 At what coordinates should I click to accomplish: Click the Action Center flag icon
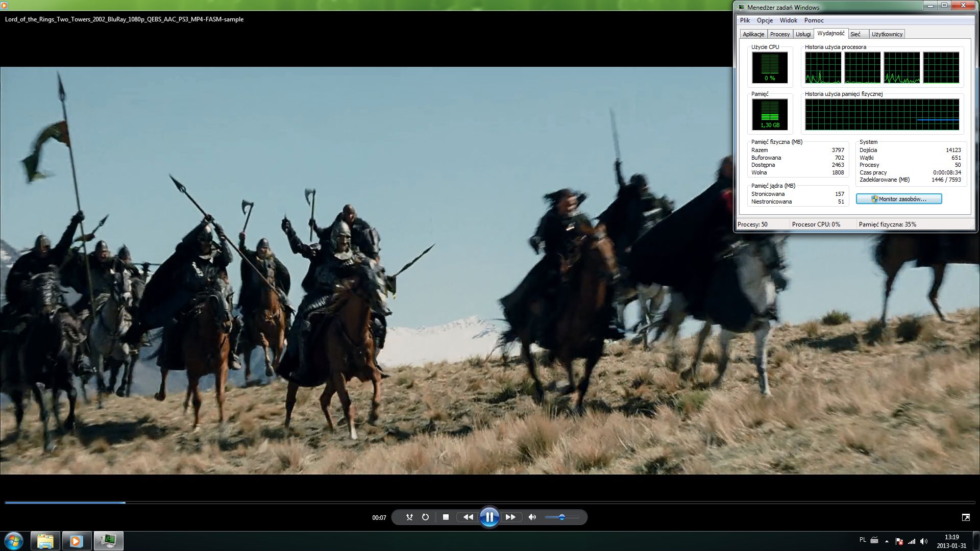[899, 541]
